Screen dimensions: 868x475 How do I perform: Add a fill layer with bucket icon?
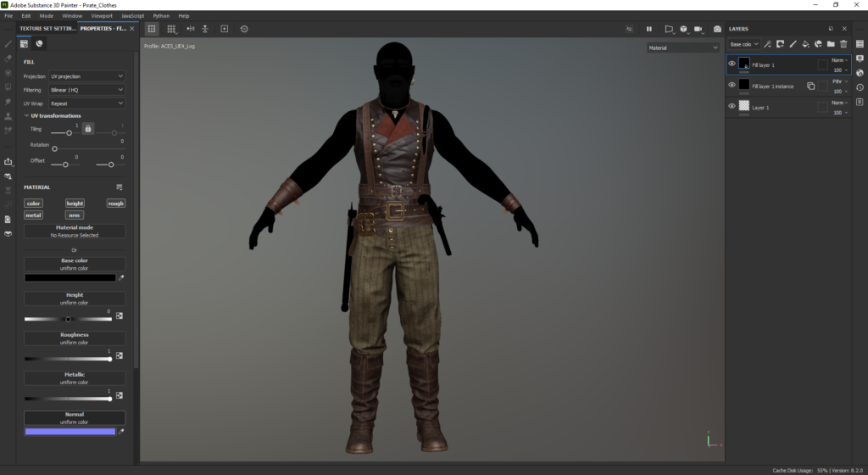805,44
